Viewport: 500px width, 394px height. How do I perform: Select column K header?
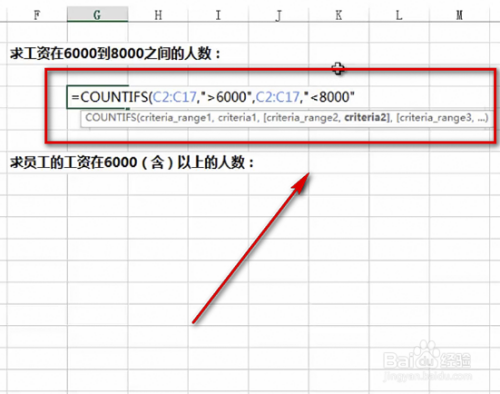pos(339,15)
